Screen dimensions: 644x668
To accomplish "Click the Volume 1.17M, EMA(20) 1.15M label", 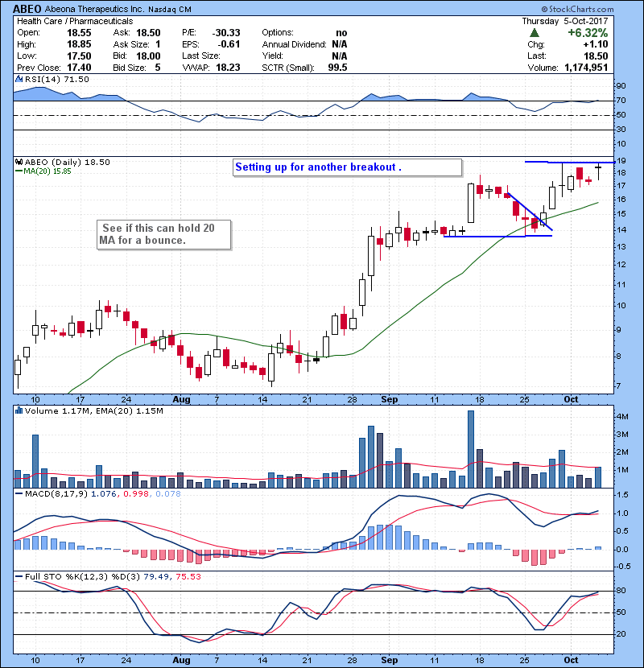I will point(93,410).
